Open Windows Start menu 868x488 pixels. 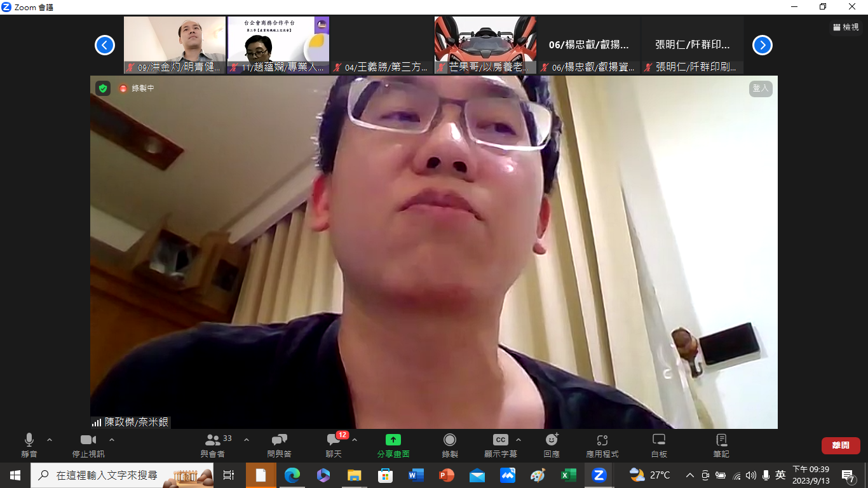pos(15,475)
